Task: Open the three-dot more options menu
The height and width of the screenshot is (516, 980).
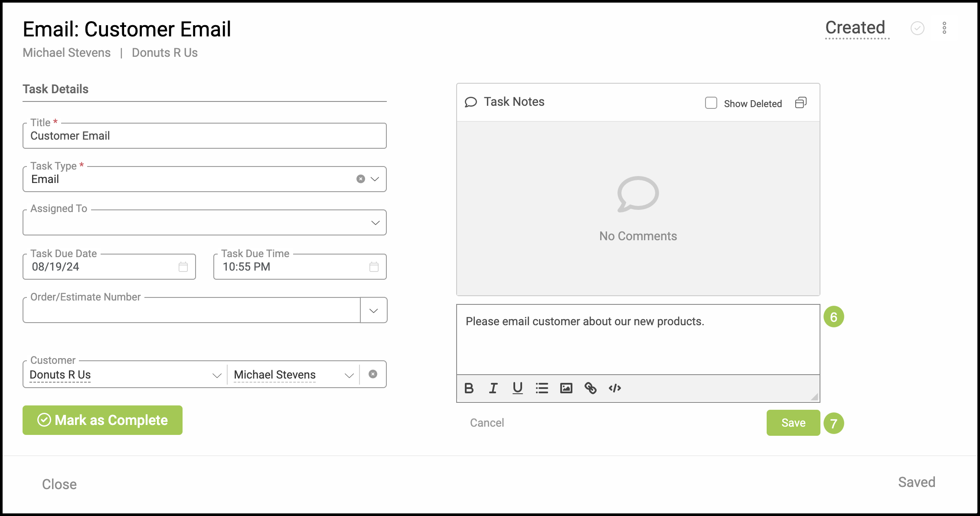Action: point(944,28)
